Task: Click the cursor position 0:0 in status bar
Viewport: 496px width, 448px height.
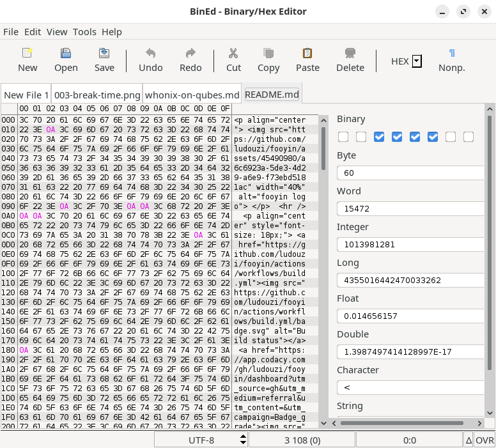Action: click(409, 440)
